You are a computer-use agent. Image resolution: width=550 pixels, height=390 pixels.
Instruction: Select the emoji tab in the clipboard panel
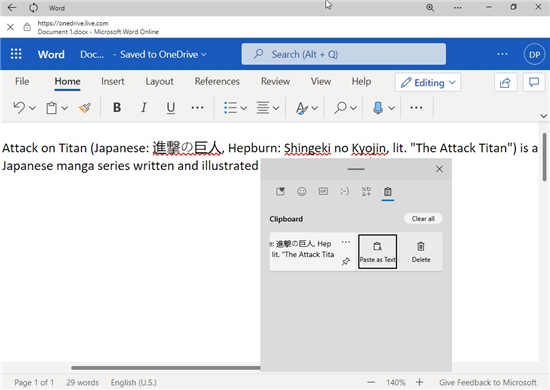pyautogui.click(x=302, y=191)
